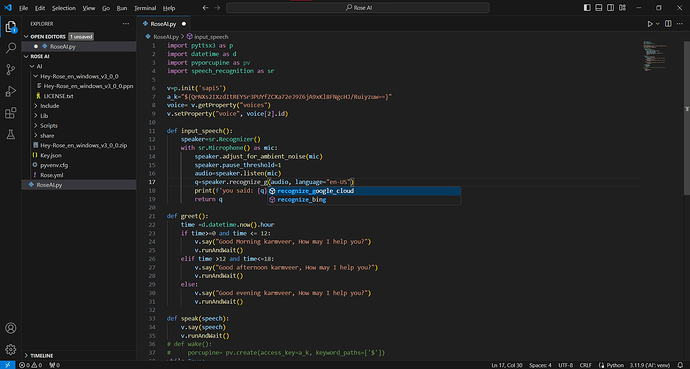Click the code minimap

coord(655,56)
